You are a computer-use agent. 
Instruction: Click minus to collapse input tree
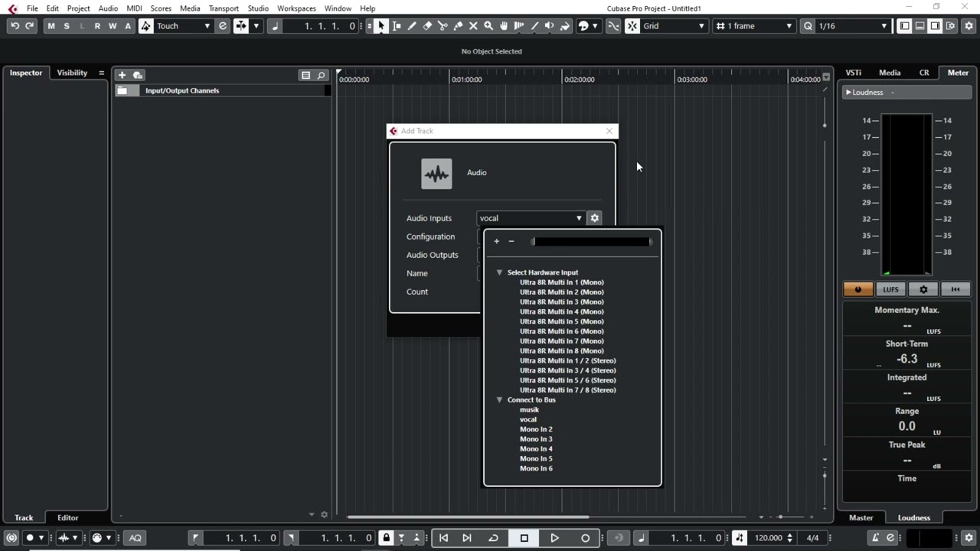coord(511,242)
